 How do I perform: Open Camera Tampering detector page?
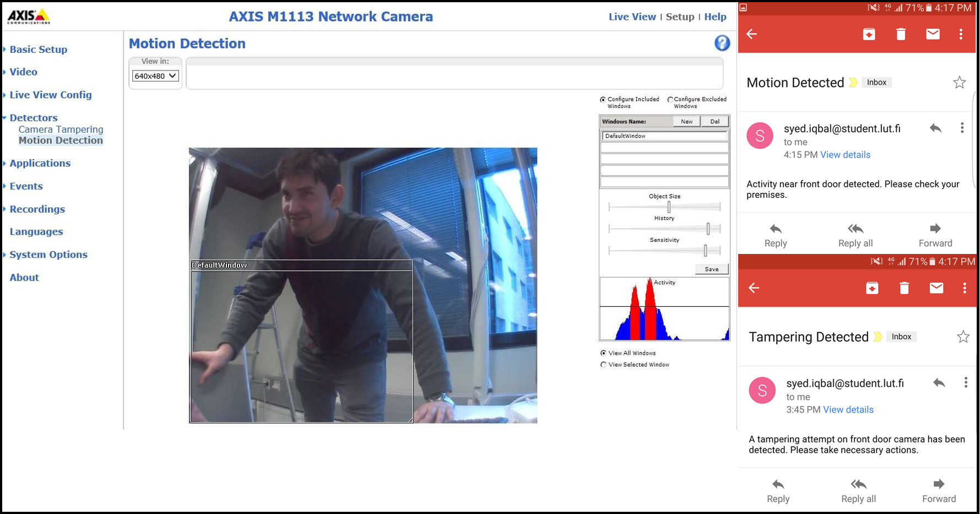tap(61, 129)
